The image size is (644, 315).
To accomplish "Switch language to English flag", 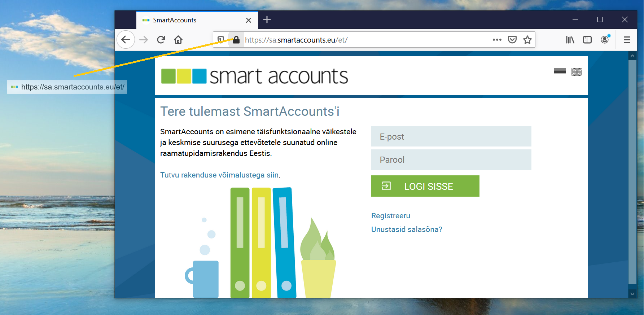I will pos(577,72).
